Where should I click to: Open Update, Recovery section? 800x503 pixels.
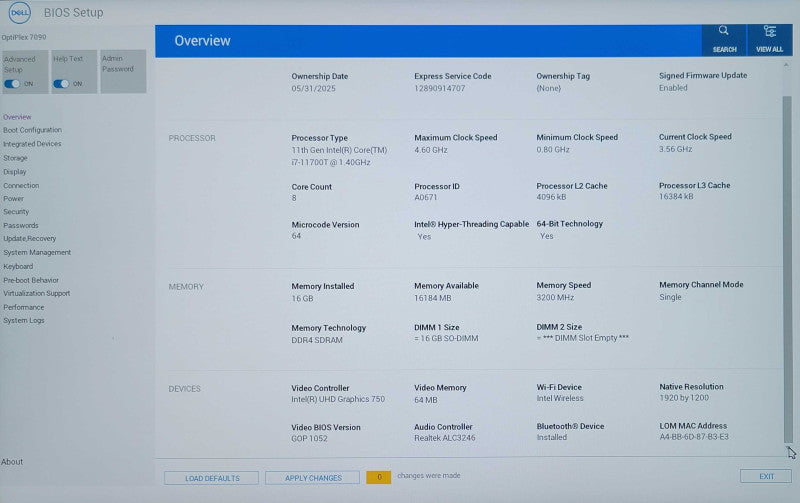[x=30, y=239]
